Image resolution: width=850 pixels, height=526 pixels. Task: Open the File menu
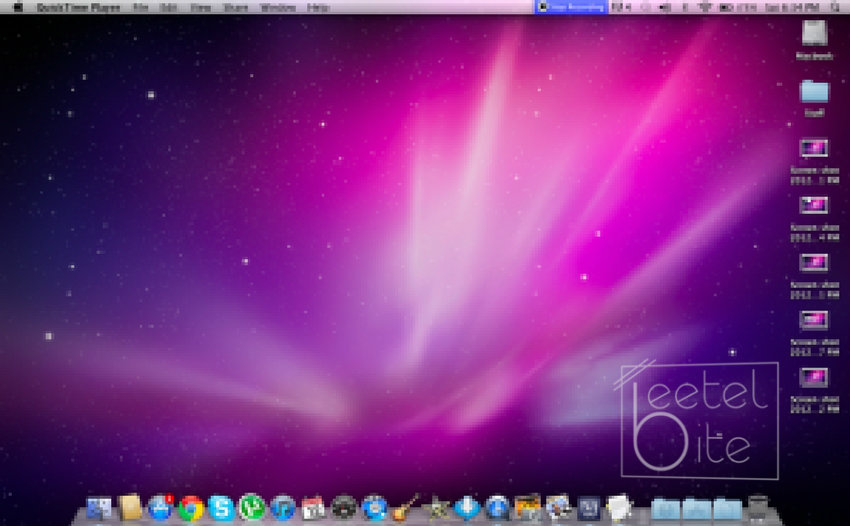click(140, 8)
